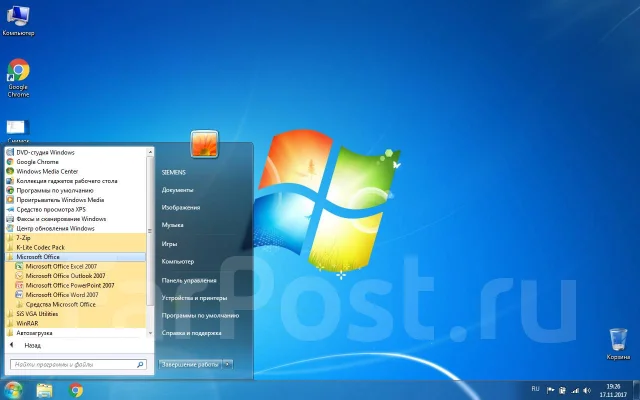Open the arrow menu beside Завершение работы

[228, 364]
